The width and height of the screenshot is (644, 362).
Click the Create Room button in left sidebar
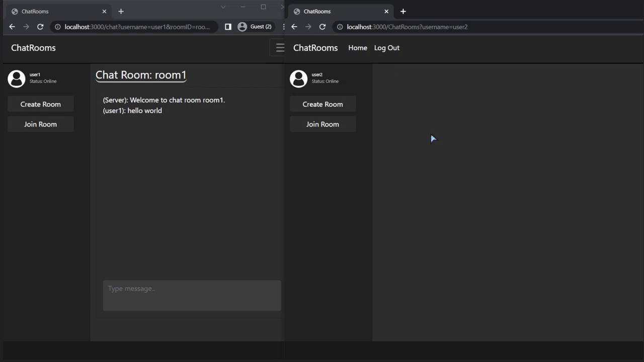click(40, 104)
